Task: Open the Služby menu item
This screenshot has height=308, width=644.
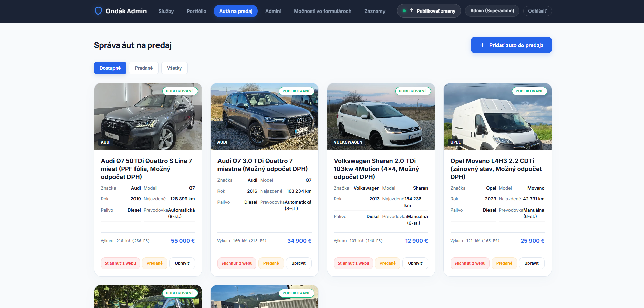Action: (x=166, y=11)
